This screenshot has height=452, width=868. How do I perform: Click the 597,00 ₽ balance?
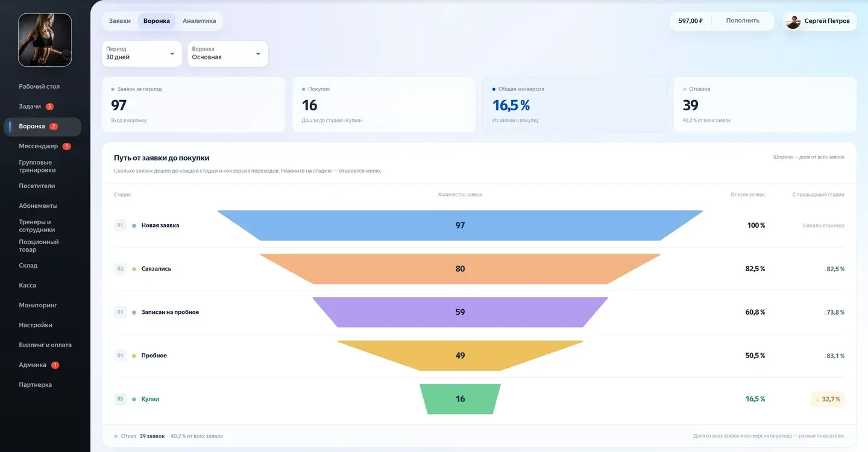coord(690,20)
